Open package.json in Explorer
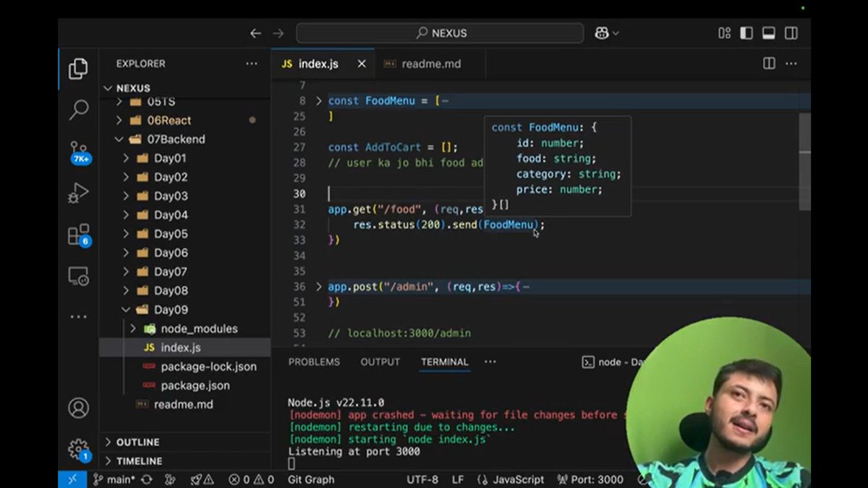The height and width of the screenshot is (488, 868). pyautogui.click(x=195, y=385)
